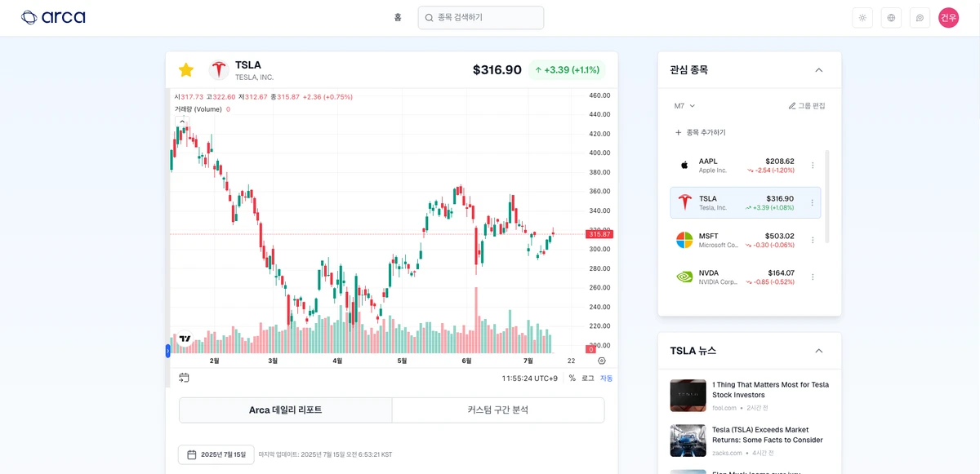
Task: Open the language globe icon
Action: [891, 17]
